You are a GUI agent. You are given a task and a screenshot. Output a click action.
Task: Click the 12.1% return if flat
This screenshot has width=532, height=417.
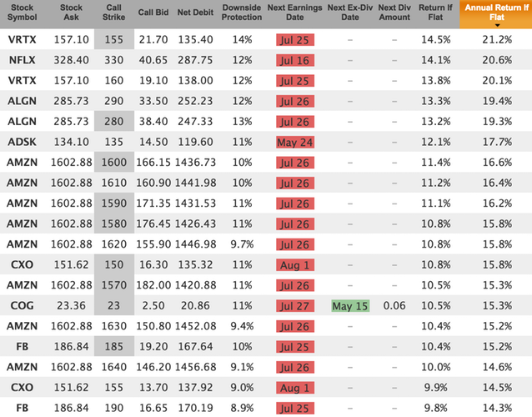point(435,142)
